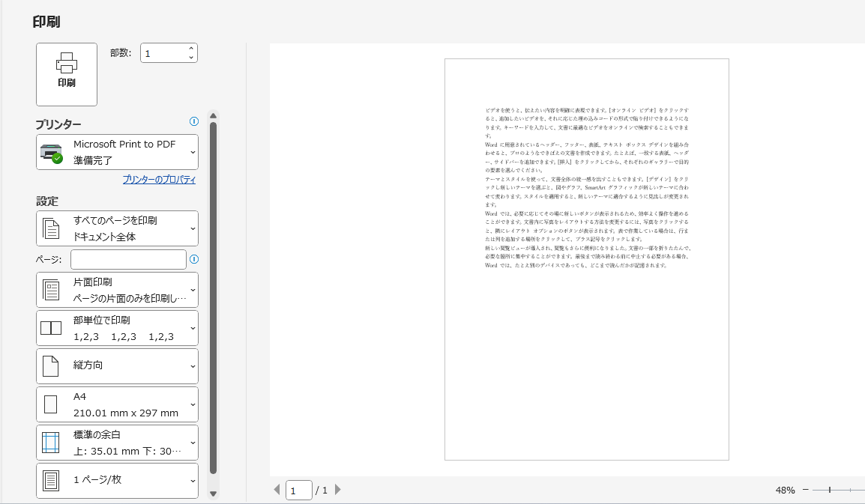Click the zoom slider handle
The image size is (865, 504).
coord(830,490)
